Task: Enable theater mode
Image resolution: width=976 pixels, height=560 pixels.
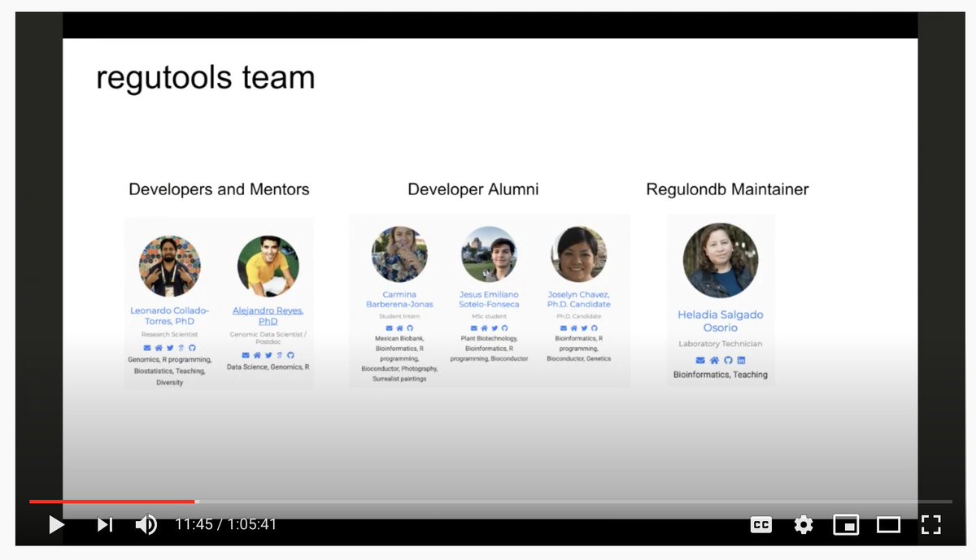Action: (888, 525)
